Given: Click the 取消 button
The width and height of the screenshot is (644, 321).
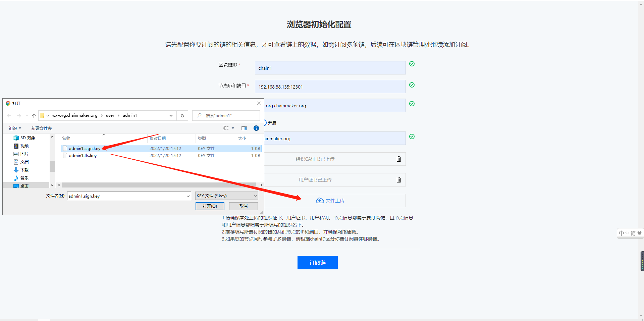Looking at the screenshot, I should pos(244,206).
